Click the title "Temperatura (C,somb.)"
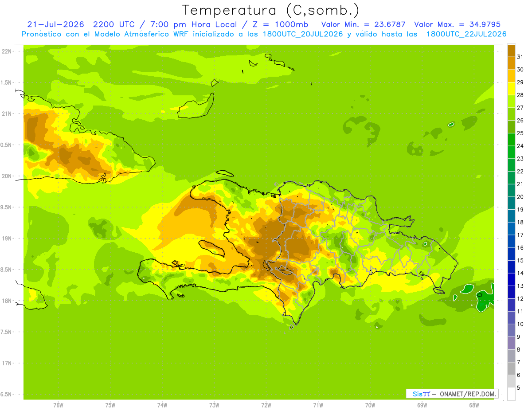 point(270,10)
